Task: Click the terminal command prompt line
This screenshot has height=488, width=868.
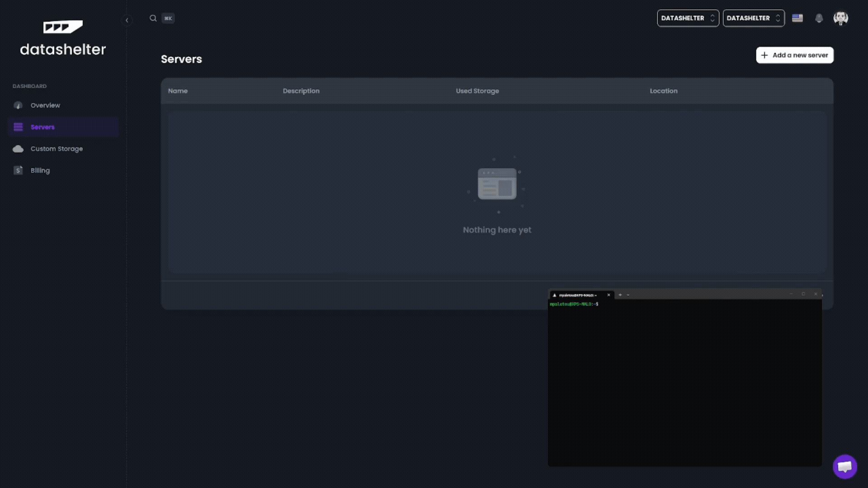Action: pyautogui.click(x=575, y=304)
